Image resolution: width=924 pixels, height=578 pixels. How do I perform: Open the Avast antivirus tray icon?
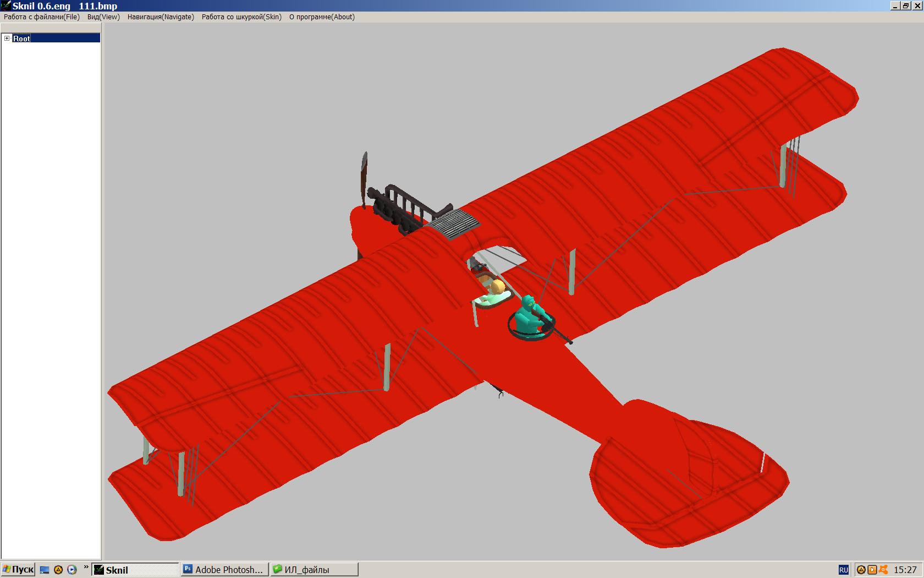pos(883,570)
